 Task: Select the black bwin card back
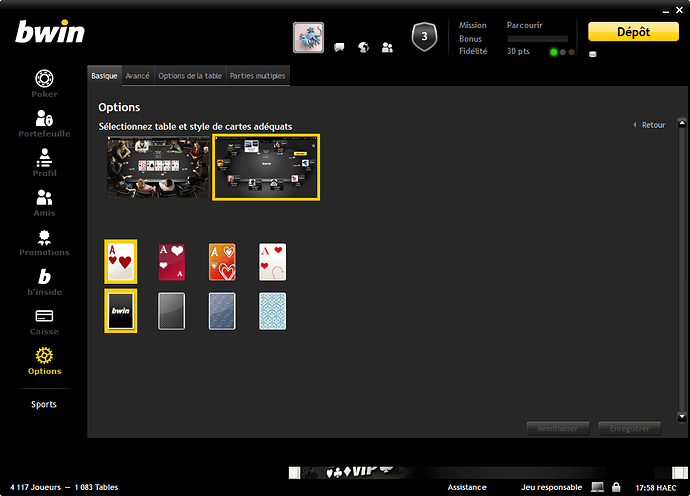[121, 311]
